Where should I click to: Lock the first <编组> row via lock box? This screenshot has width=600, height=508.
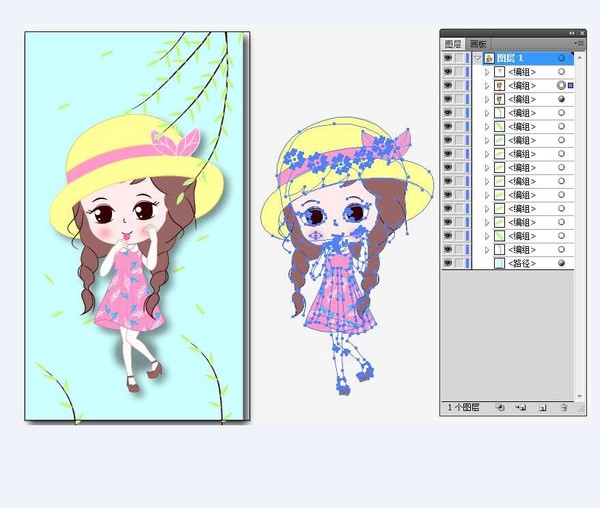point(459,72)
